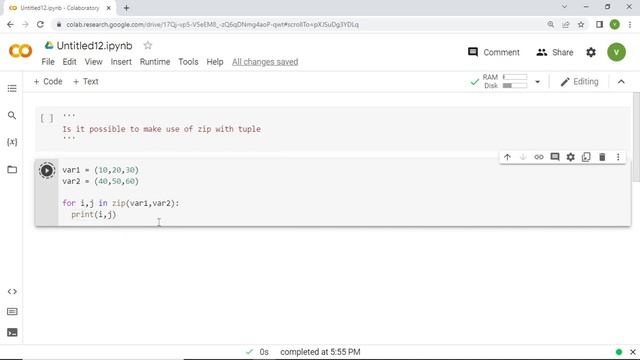Collapse the header with chevron
This screenshot has width=640, height=360.
coord(621,82)
